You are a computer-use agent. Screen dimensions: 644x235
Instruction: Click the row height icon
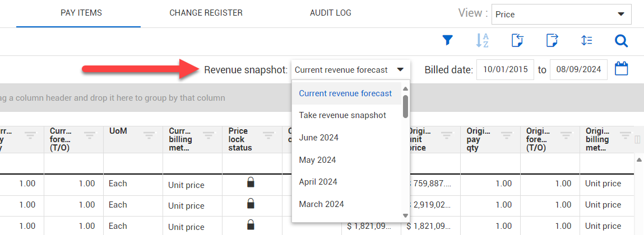pyautogui.click(x=587, y=40)
